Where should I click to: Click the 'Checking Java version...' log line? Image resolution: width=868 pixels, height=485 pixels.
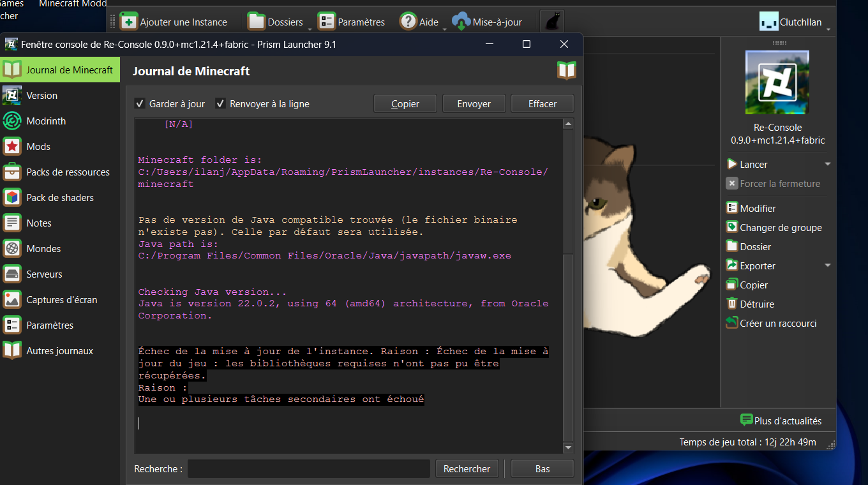pyautogui.click(x=213, y=292)
